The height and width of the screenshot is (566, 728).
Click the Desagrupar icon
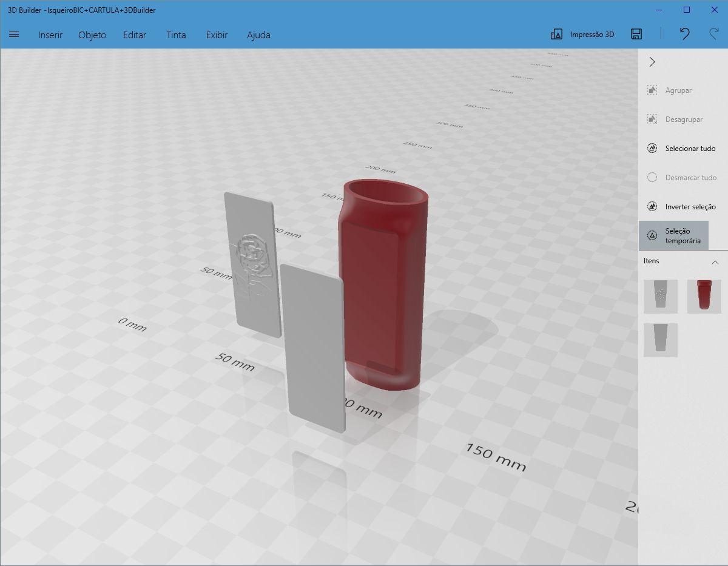(x=652, y=120)
